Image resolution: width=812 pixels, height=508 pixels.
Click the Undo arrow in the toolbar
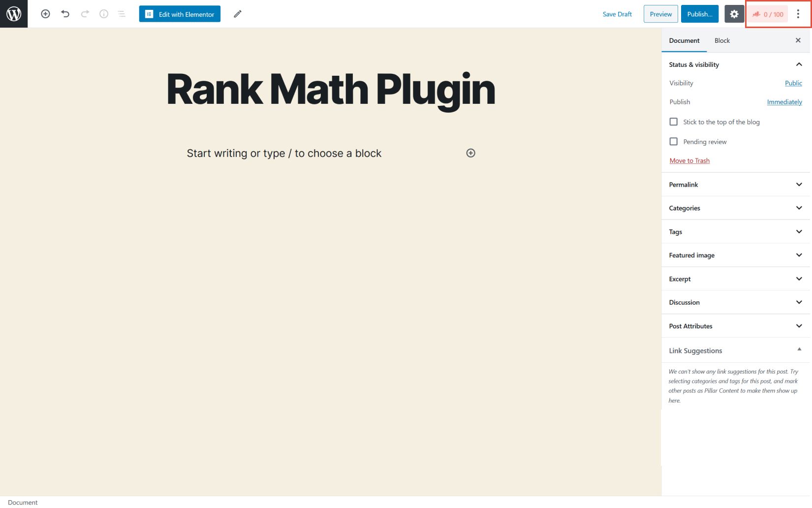coord(65,14)
